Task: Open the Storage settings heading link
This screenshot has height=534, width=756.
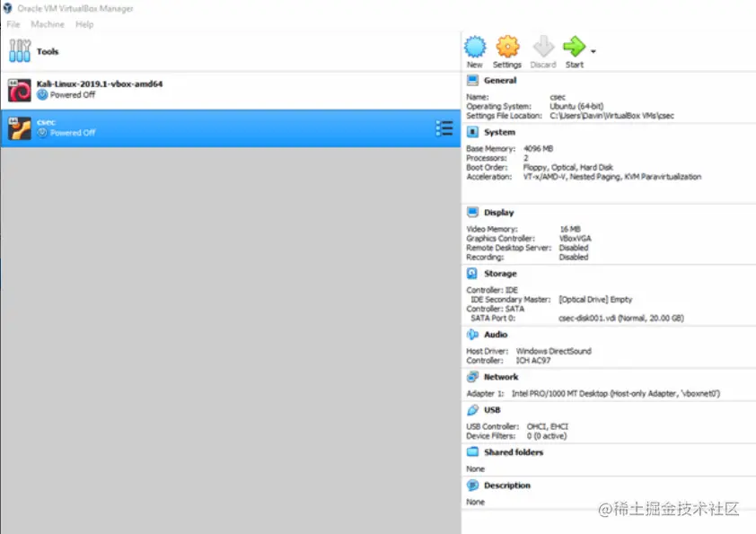Action: [x=500, y=274]
